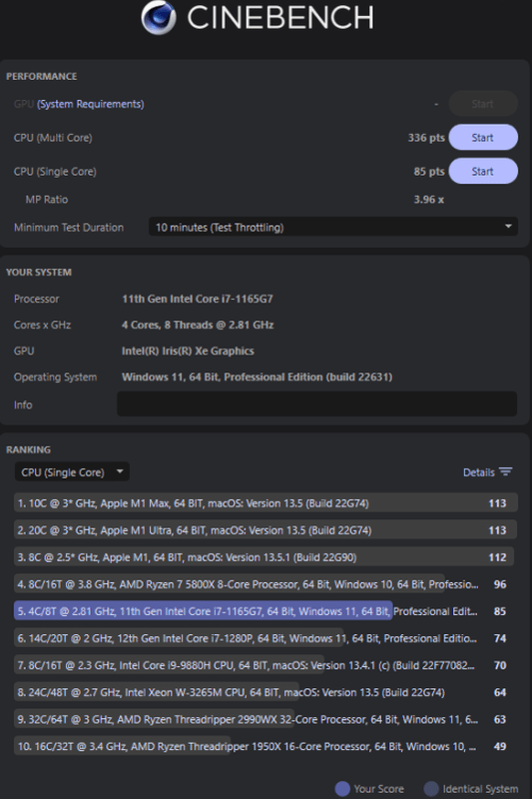Select ranking row 3 Apple M1
The image size is (532, 799).
coord(266,557)
